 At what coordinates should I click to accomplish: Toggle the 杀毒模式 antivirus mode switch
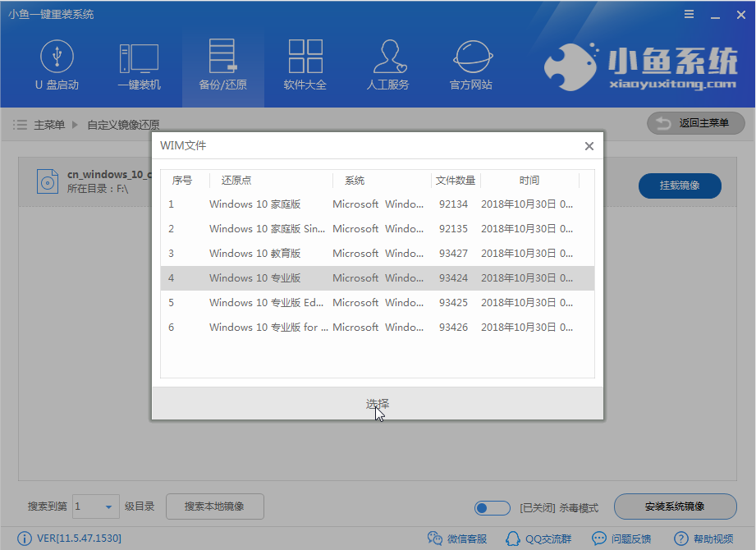[x=493, y=507]
